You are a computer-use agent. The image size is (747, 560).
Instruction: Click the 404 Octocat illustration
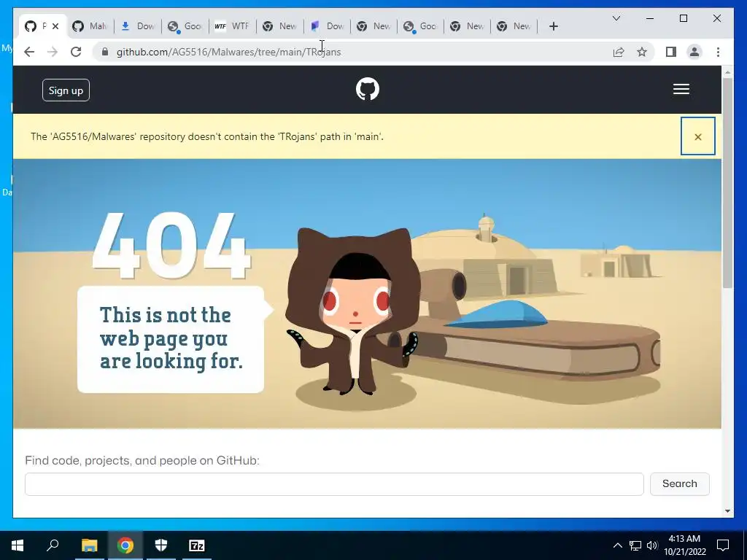coord(353,312)
